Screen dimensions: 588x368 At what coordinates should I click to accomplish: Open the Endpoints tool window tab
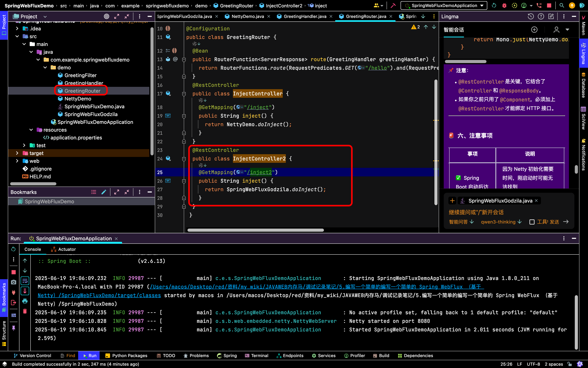(290, 356)
